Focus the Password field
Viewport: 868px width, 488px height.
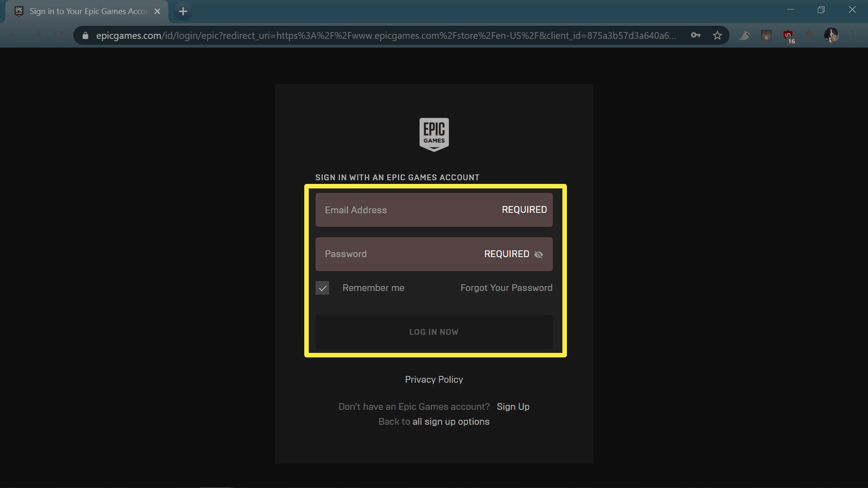coord(434,254)
